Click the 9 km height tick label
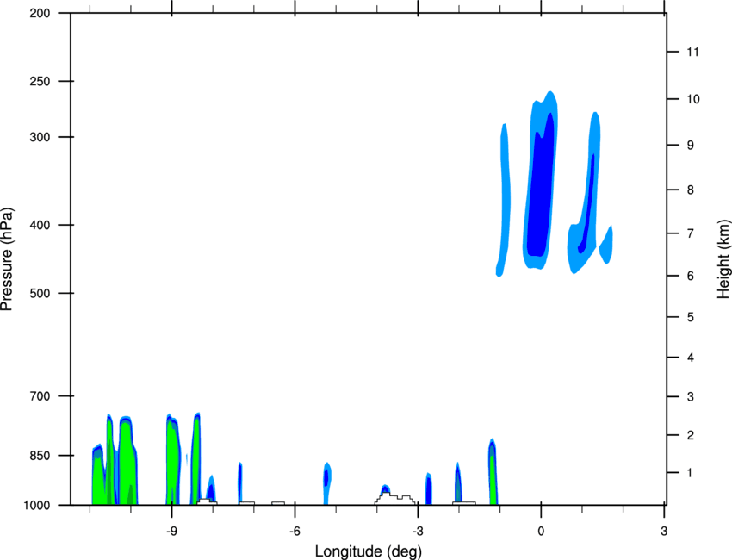 click(x=691, y=146)
